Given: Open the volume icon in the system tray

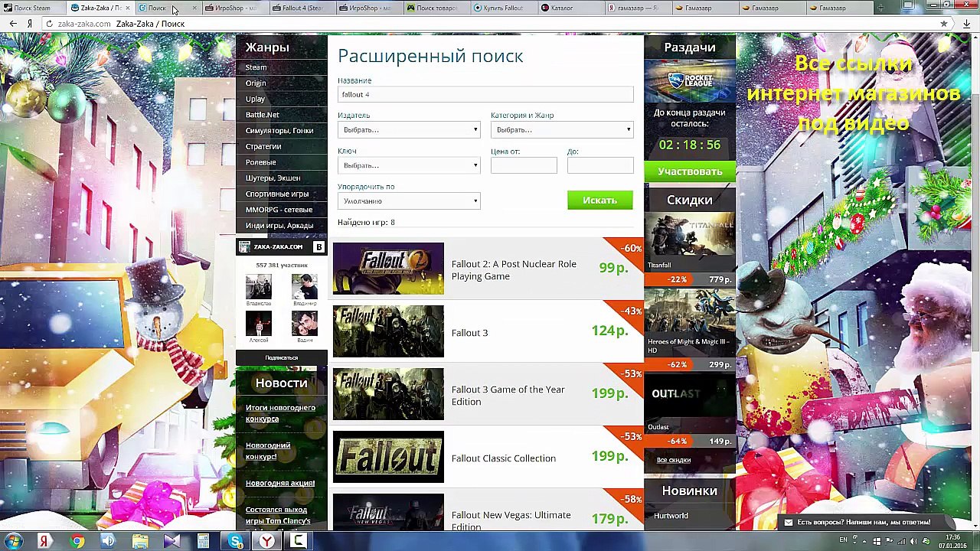Looking at the screenshot, I should coord(913,541).
